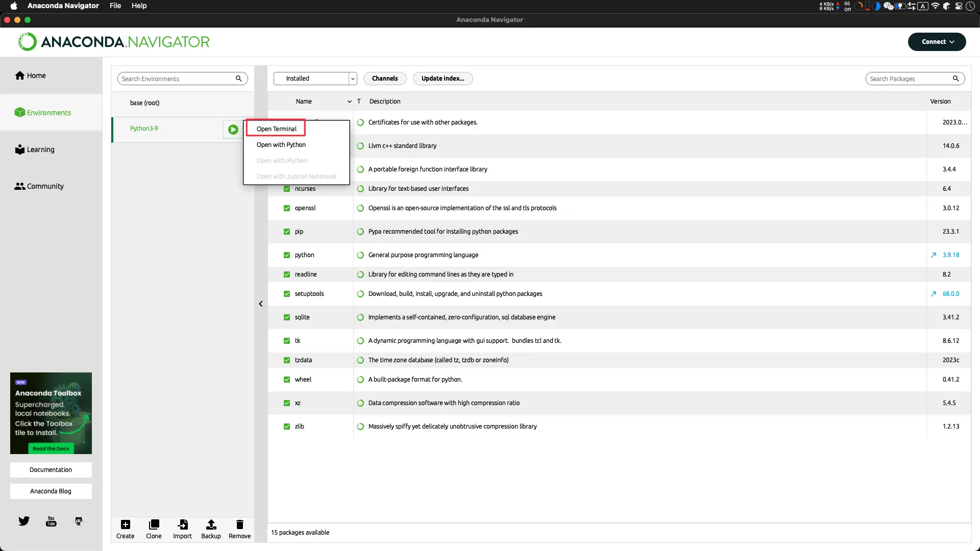Viewport: 980px width, 551px height.
Task: Toggle the checkbox for python package
Action: tap(286, 254)
